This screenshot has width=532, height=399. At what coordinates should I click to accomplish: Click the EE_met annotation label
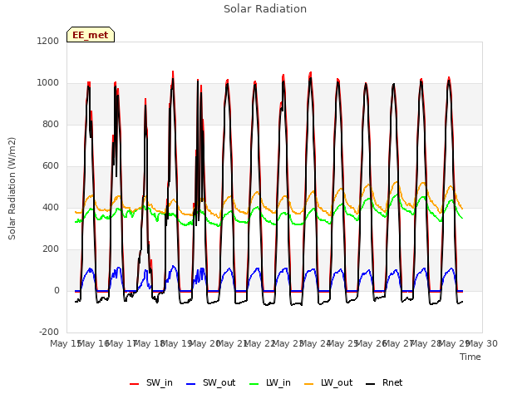click(91, 35)
